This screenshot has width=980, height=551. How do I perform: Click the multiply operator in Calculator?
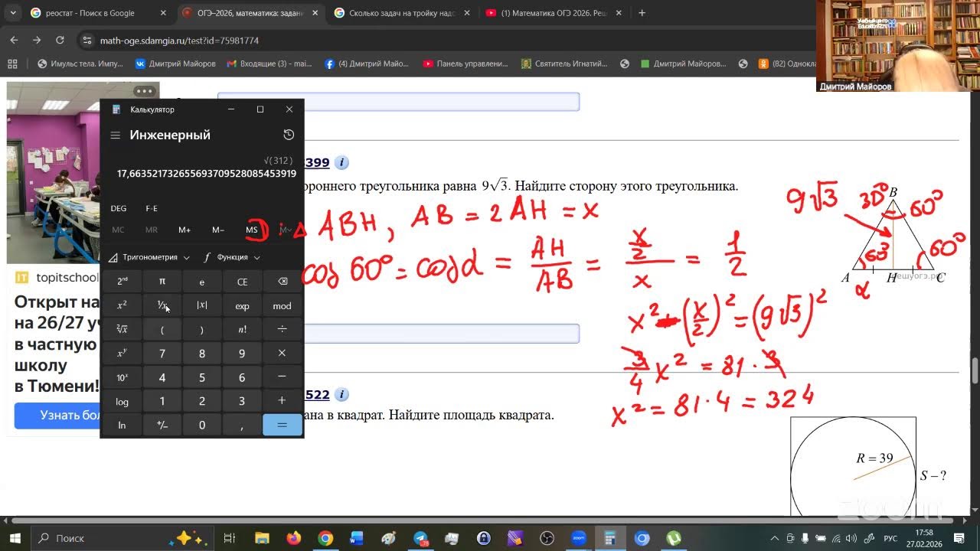(x=282, y=354)
